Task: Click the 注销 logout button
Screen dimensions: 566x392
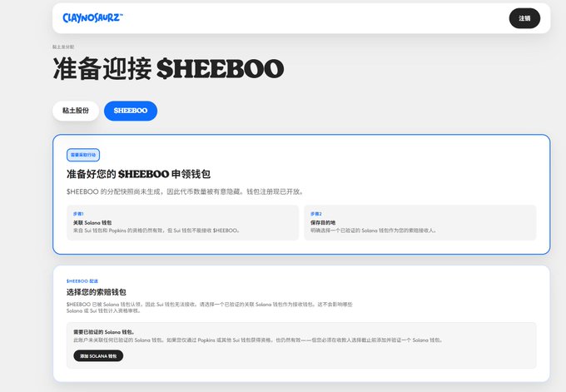Action: [524, 18]
